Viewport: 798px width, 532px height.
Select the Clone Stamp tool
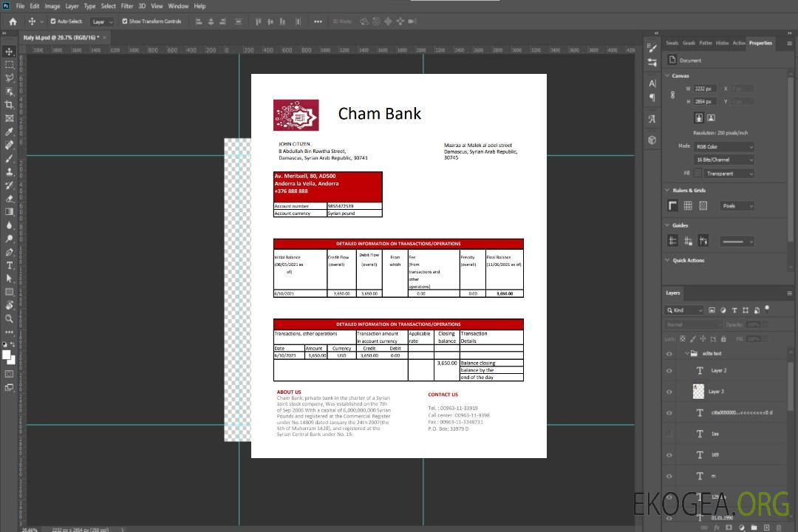pos(9,171)
